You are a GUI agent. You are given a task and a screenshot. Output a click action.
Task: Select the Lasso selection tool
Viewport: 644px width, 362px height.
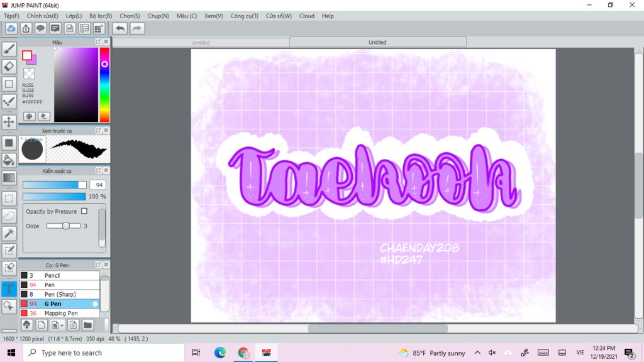9,216
